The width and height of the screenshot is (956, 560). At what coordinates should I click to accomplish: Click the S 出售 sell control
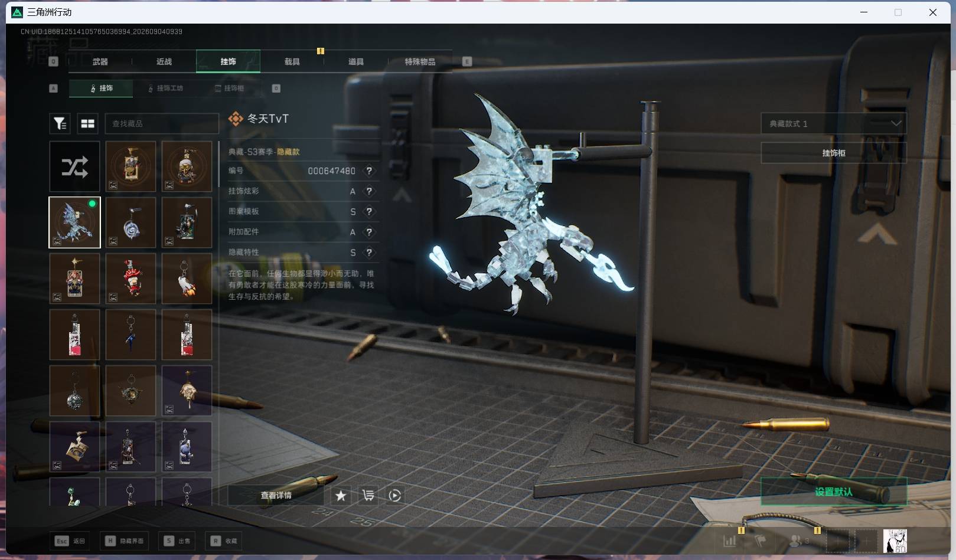[177, 541]
